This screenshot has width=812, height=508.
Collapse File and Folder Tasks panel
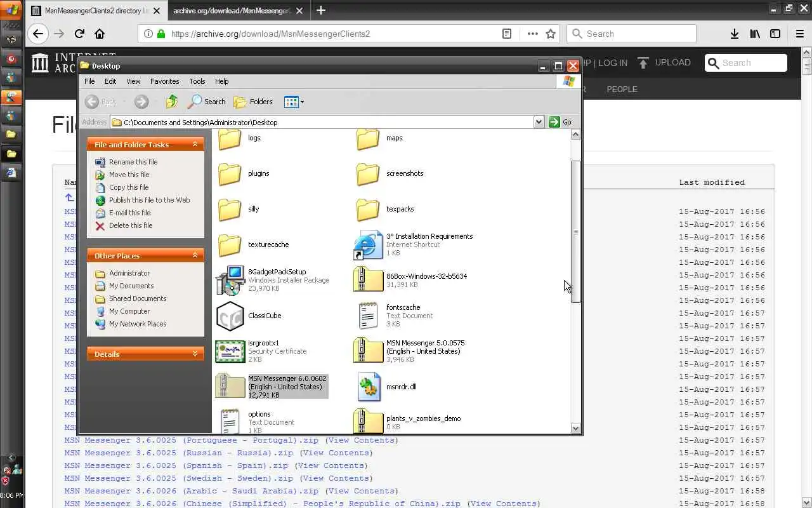[x=195, y=145]
